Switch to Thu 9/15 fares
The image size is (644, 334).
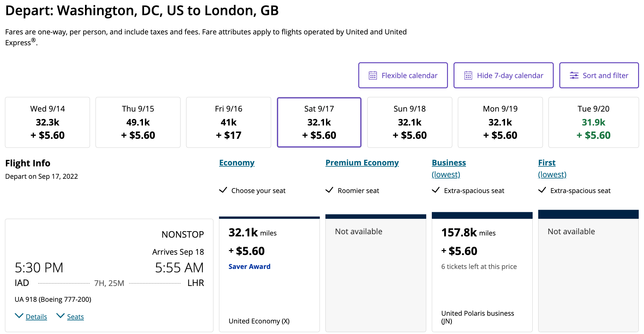tap(138, 122)
